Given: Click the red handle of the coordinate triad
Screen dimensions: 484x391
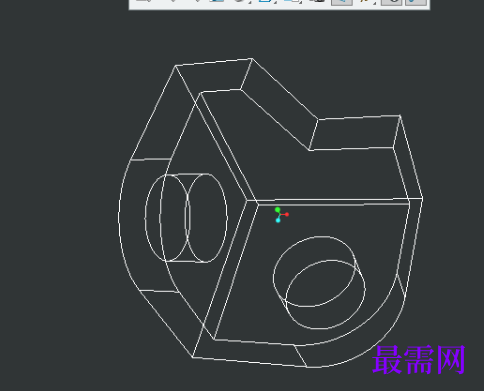Looking at the screenshot, I should pyautogui.click(x=287, y=214).
